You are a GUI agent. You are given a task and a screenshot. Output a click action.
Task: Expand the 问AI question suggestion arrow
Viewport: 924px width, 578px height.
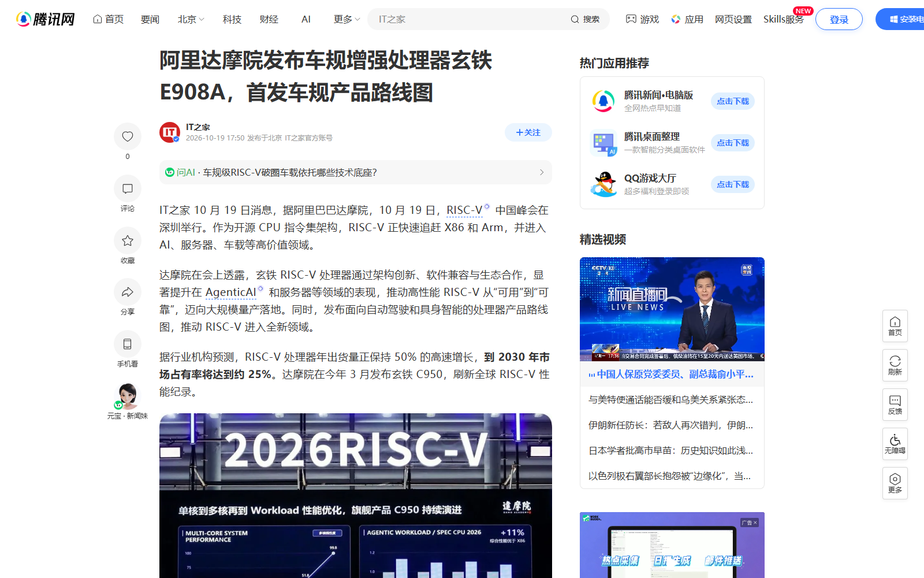click(542, 172)
